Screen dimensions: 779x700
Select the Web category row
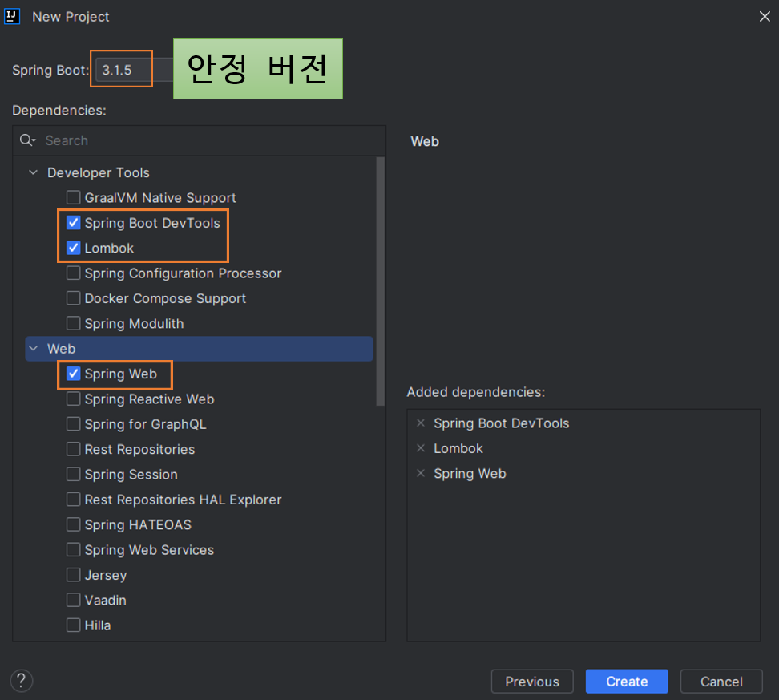tap(200, 349)
